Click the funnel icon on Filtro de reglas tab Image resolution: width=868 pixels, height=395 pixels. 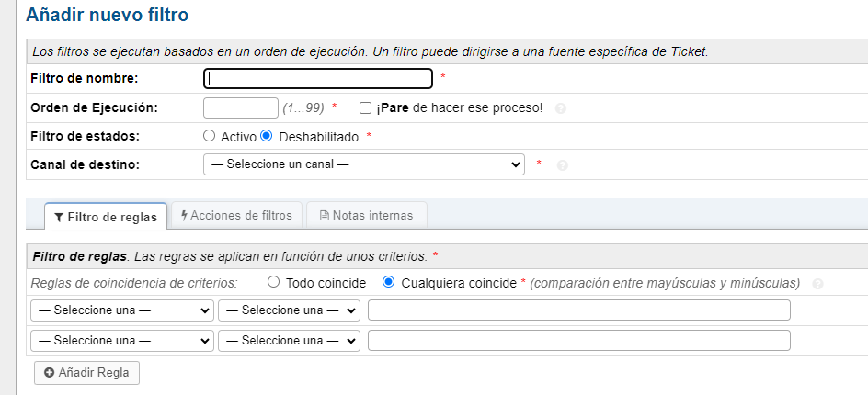pyautogui.click(x=59, y=217)
